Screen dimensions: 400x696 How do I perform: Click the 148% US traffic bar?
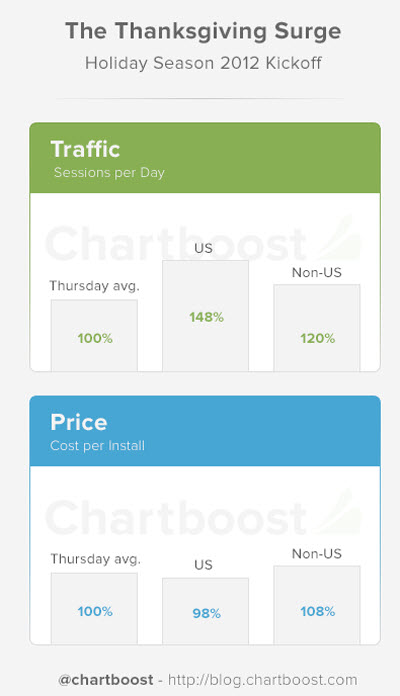[x=205, y=316]
